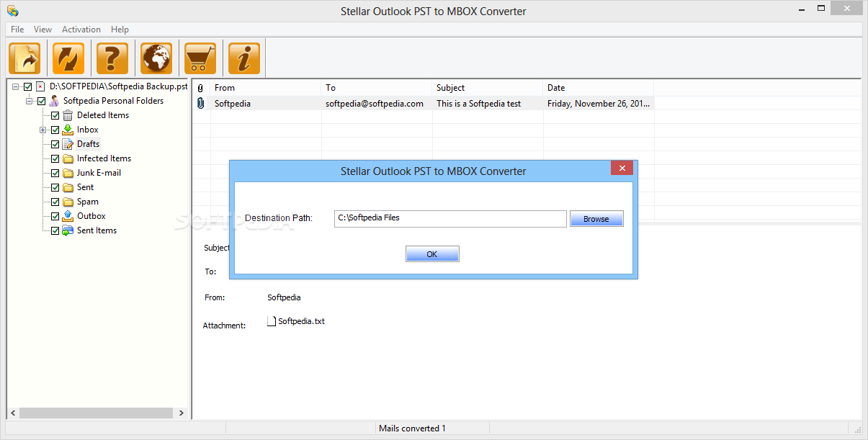Click the globe Update toolbar icon

pos(156,58)
